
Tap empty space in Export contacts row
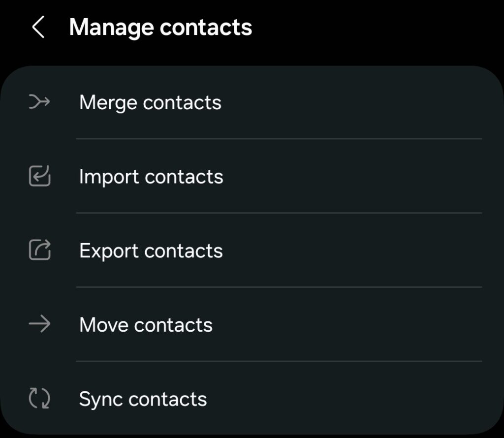(x=354, y=250)
